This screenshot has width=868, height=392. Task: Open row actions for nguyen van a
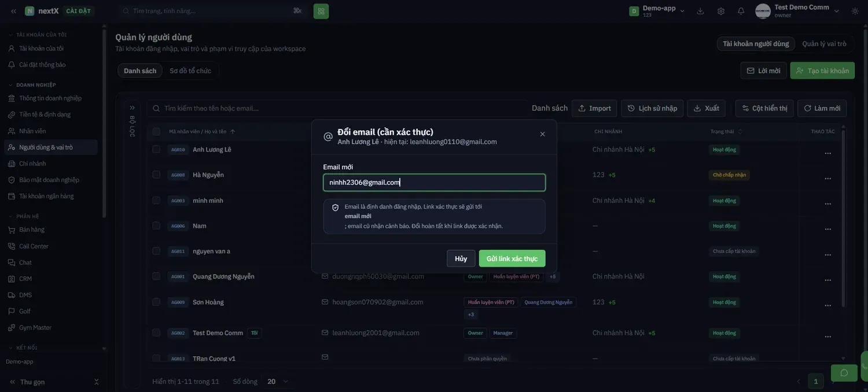pyautogui.click(x=827, y=255)
